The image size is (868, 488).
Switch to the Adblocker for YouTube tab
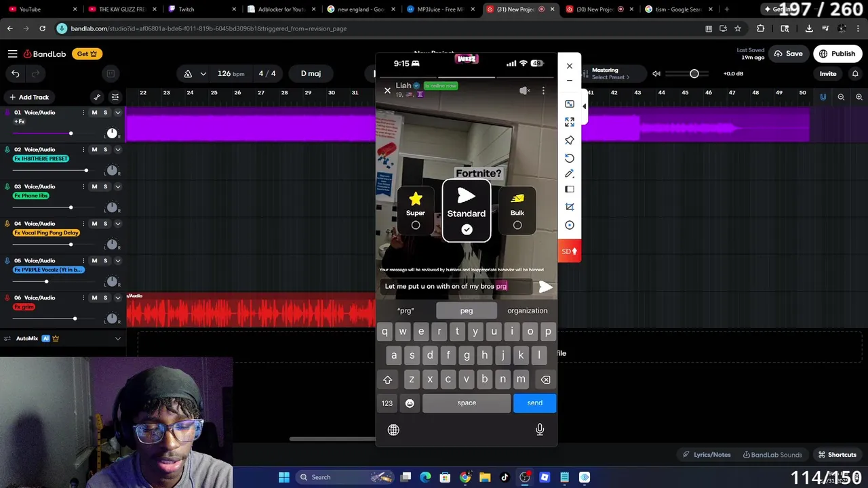click(281, 9)
